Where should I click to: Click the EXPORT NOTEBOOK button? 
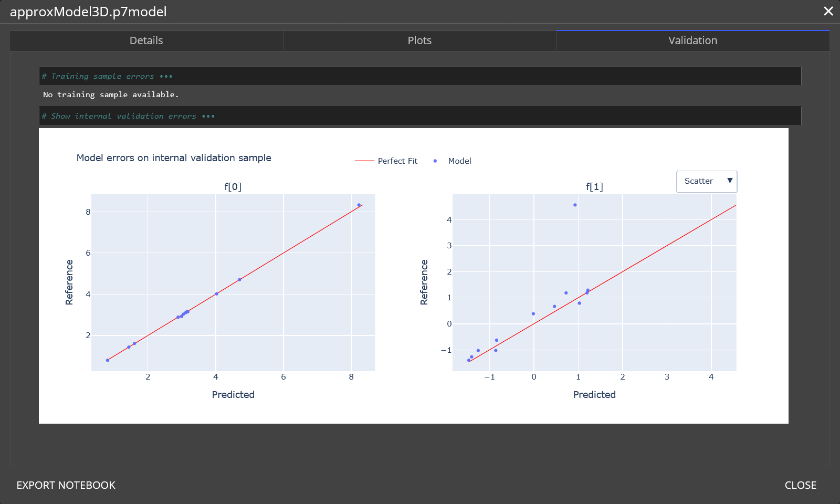coord(66,485)
